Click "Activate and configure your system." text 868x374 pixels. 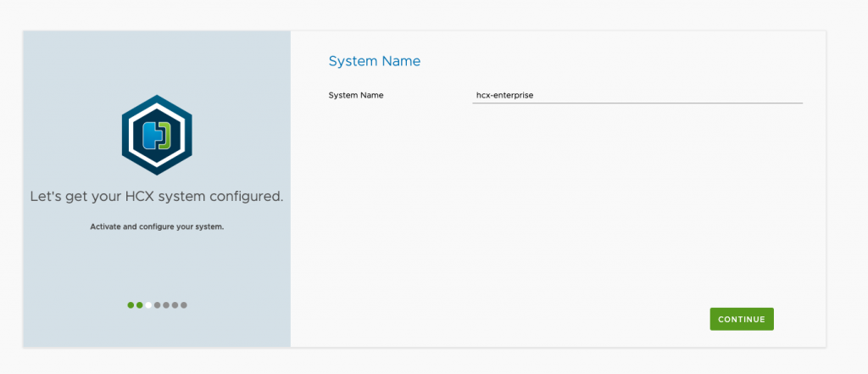pyautogui.click(x=157, y=226)
